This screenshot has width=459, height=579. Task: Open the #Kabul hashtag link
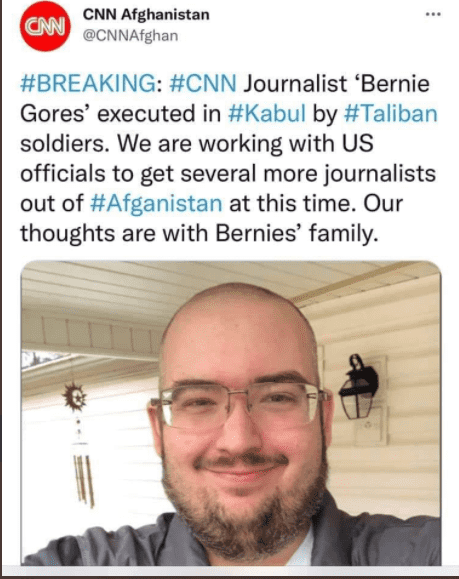[x=267, y=113]
